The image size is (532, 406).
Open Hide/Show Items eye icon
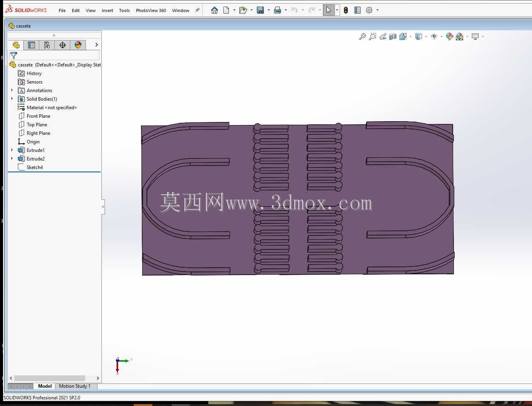pos(434,37)
